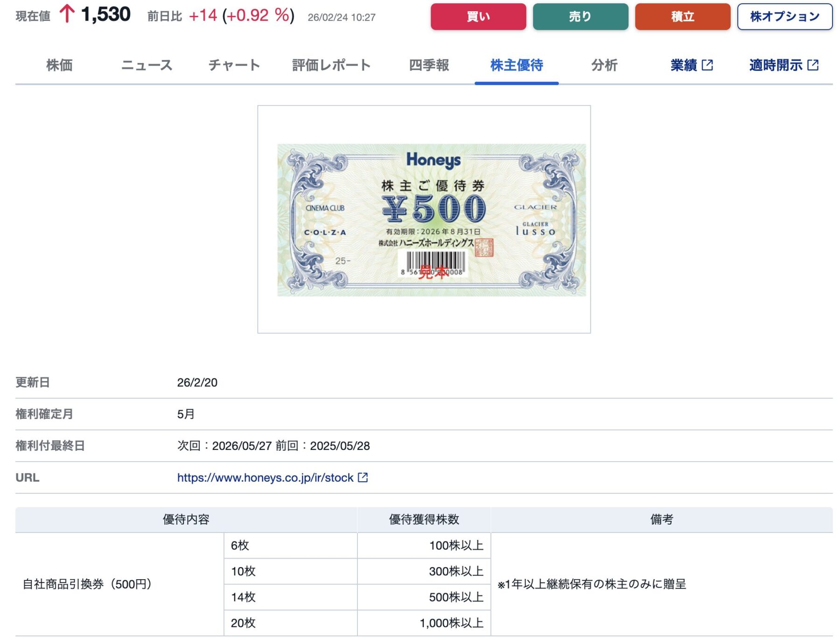Click the external-link icon after the URL
The height and width of the screenshot is (638, 840).
coord(363,477)
